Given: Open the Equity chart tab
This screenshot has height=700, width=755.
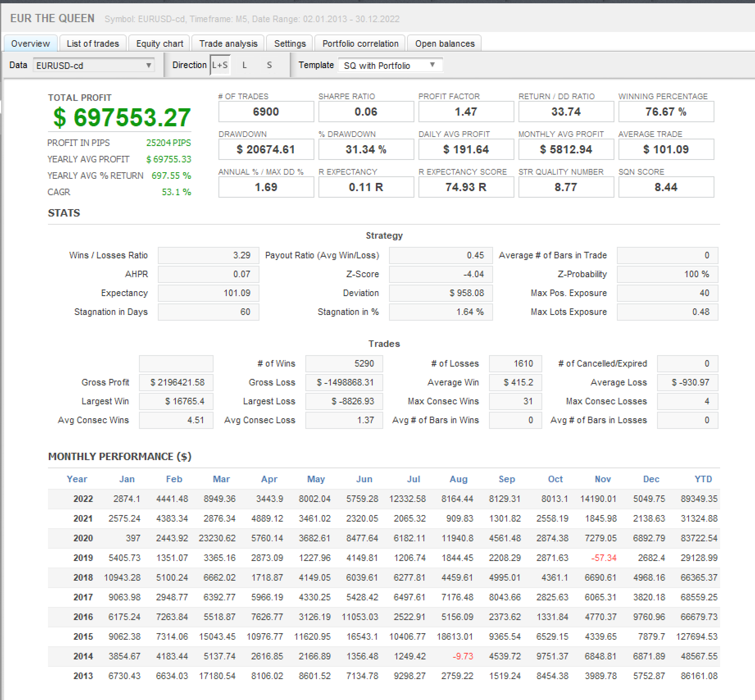Looking at the screenshot, I should point(159,43).
